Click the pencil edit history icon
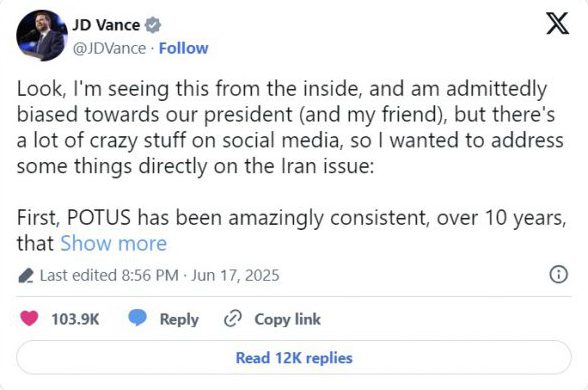588x390 pixels. (x=26, y=276)
